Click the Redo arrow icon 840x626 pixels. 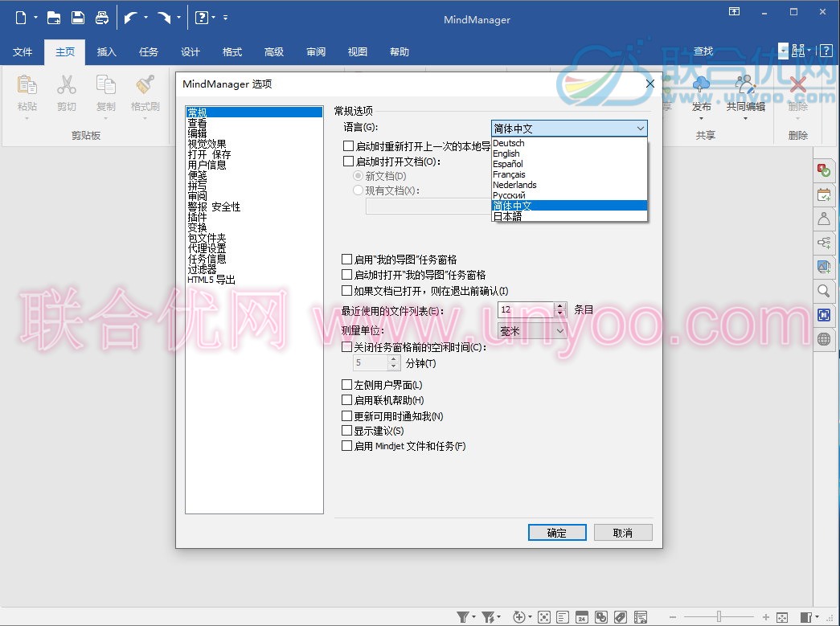click(x=164, y=18)
